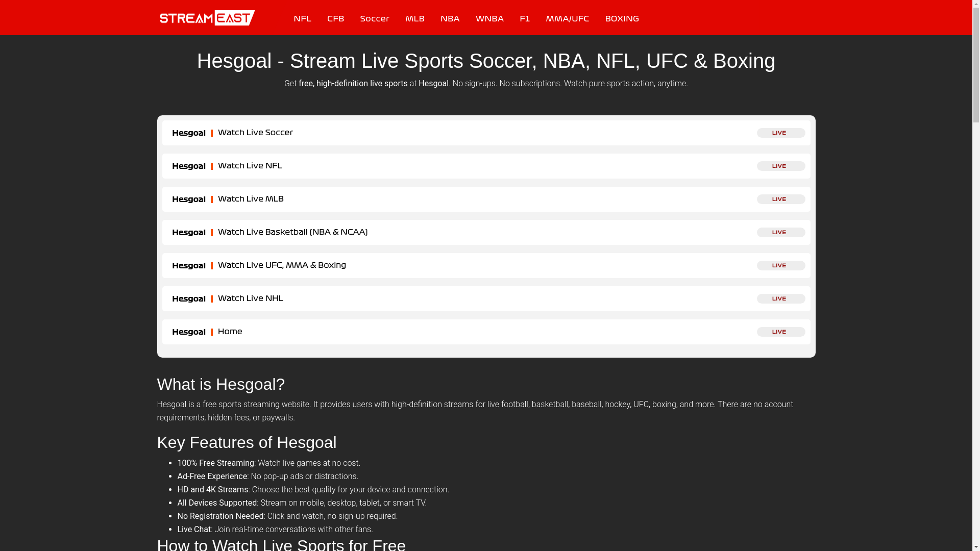Click LIVE badge on Watch Live NFL row
Image resolution: width=980 pixels, height=551 pixels.
click(x=781, y=166)
